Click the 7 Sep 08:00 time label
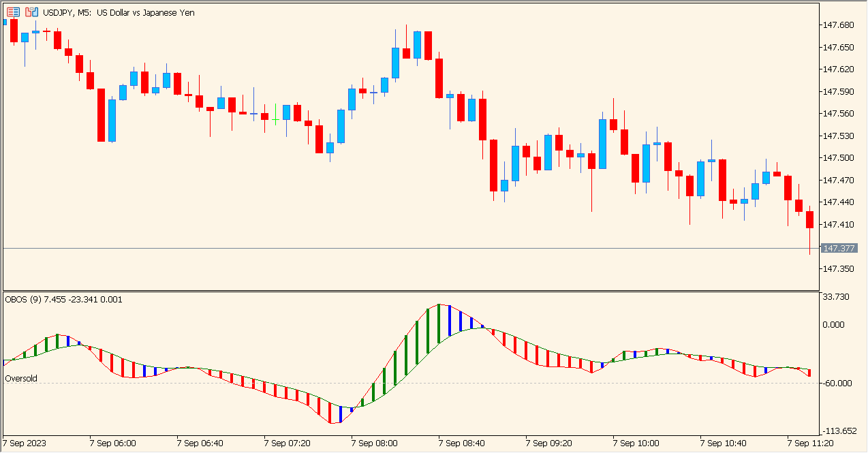The width and height of the screenshot is (868, 453). [373, 443]
